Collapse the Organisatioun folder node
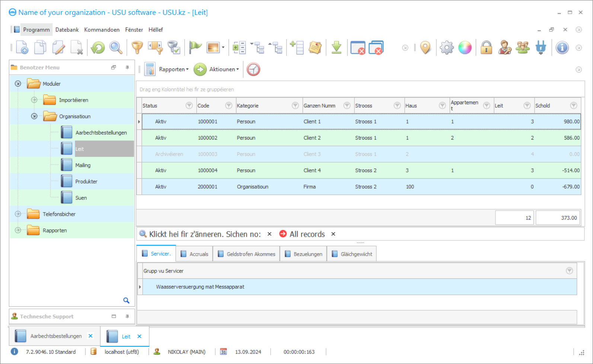 point(34,116)
